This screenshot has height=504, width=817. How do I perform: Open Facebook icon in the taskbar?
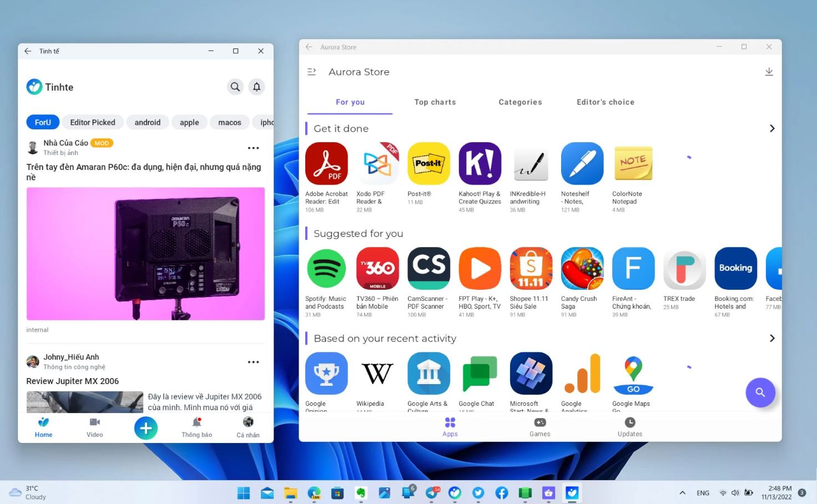502,492
